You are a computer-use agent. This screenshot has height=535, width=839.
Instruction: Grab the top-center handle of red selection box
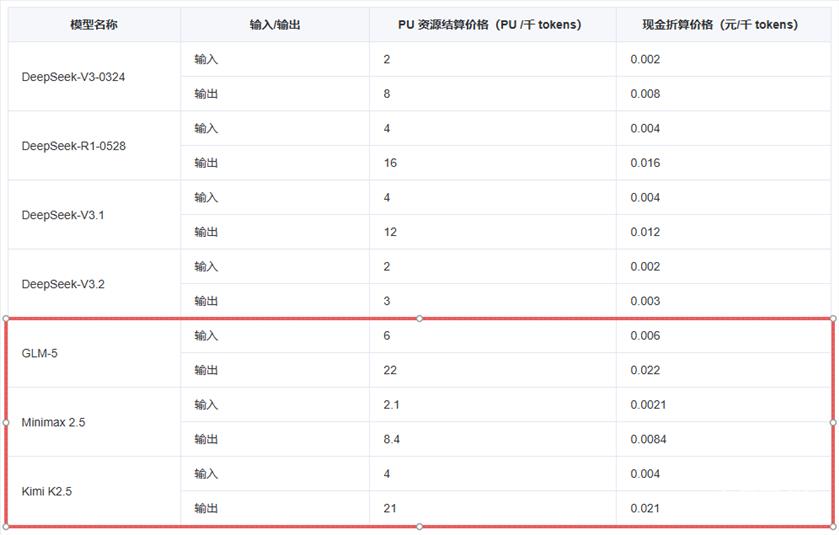pyautogui.click(x=419, y=318)
